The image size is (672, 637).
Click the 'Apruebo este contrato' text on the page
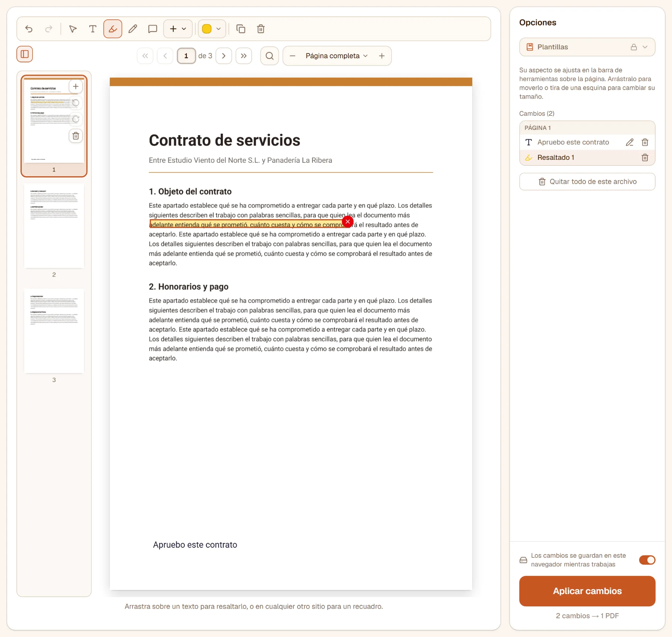195,545
